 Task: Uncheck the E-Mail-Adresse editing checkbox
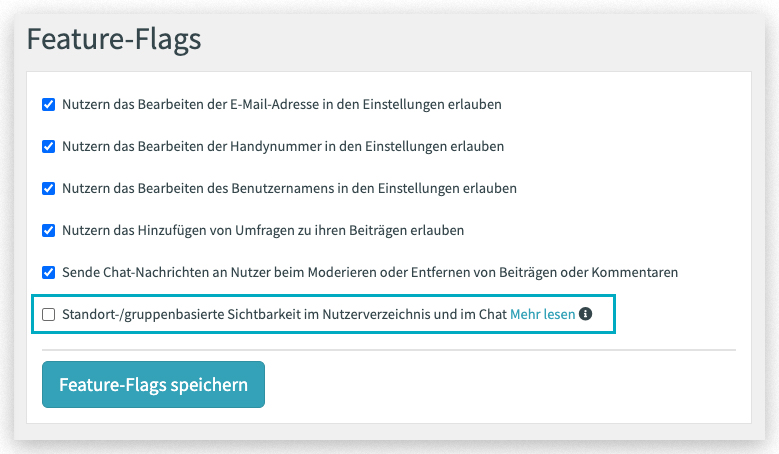coord(49,105)
